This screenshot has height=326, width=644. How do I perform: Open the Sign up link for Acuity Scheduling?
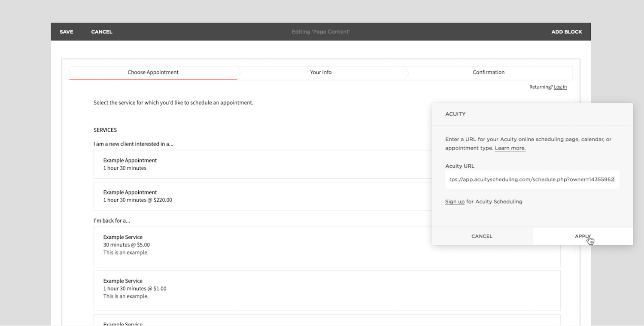coord(455,201)
